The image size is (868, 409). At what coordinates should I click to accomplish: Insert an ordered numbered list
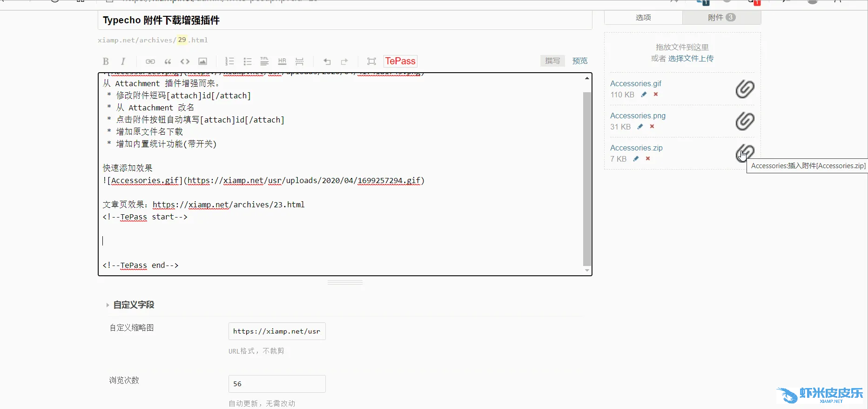[229, 61]
